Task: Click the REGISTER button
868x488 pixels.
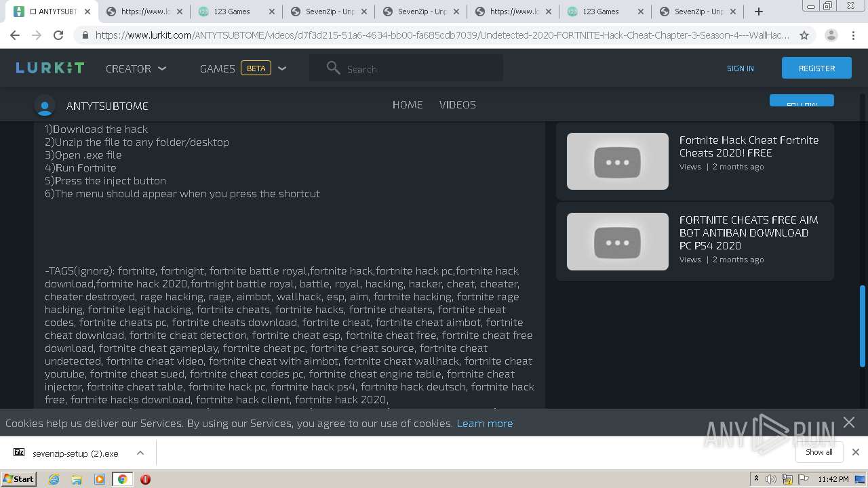Action: pyautogui.click(x=816, y=68)
